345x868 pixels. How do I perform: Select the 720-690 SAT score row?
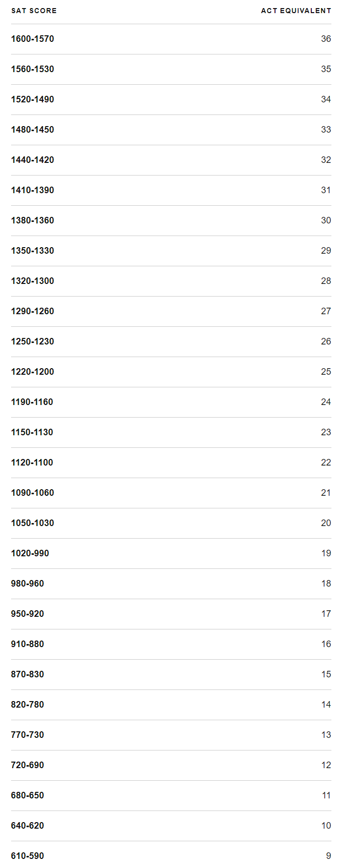[x=28, y=765]
